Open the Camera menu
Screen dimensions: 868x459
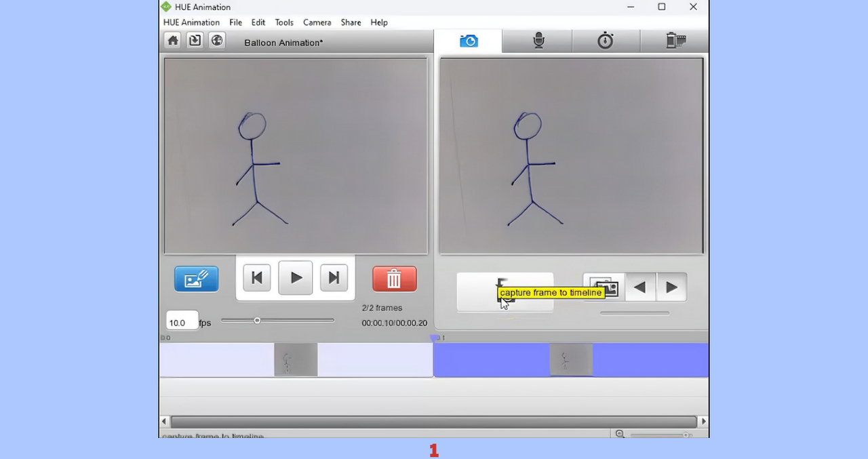pyautogui.click(x=317, y=22)
